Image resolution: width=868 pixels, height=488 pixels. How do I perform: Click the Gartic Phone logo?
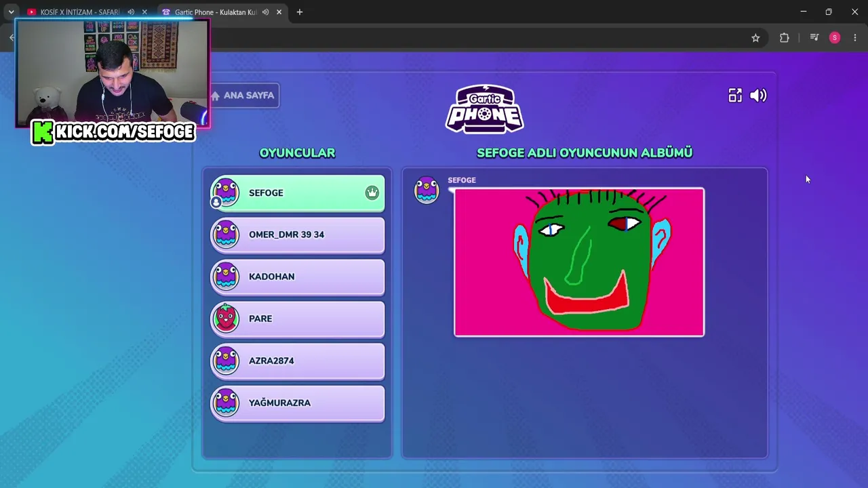(484, 109)
